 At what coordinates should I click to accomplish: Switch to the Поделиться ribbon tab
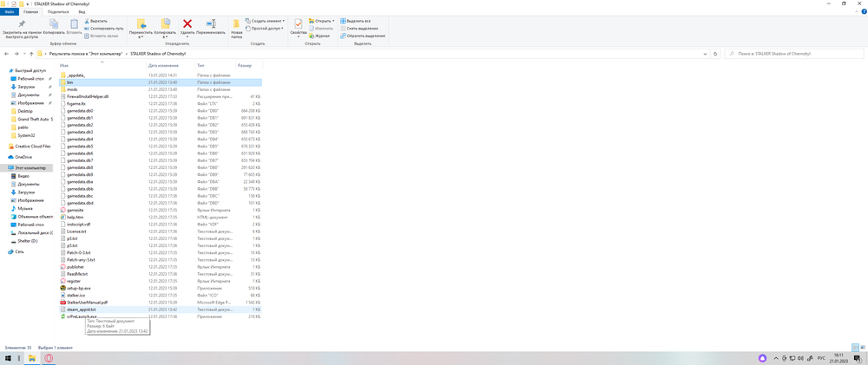coord(58,11)
